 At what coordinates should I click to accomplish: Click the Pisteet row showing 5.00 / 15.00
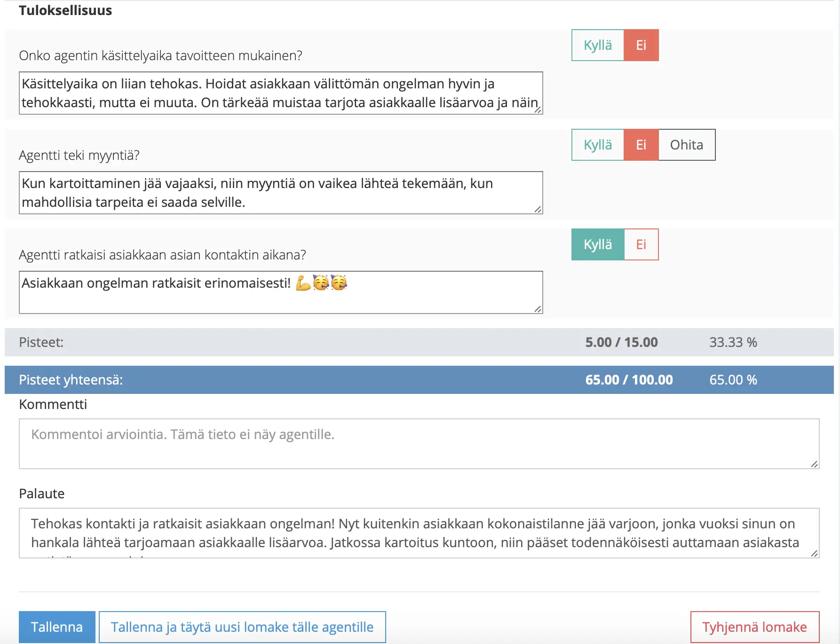pyautogui.click(x=282, y=342)
